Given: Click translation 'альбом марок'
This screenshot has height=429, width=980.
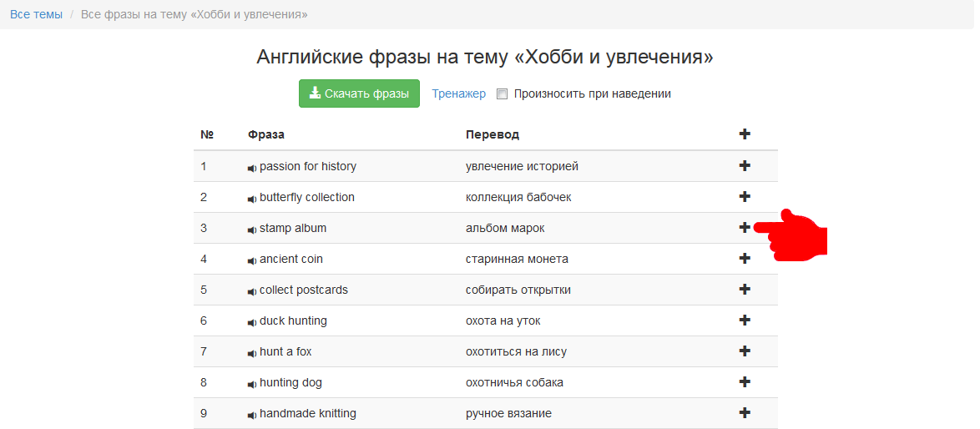Looking at the screenshot, I should tap(505, 228).
